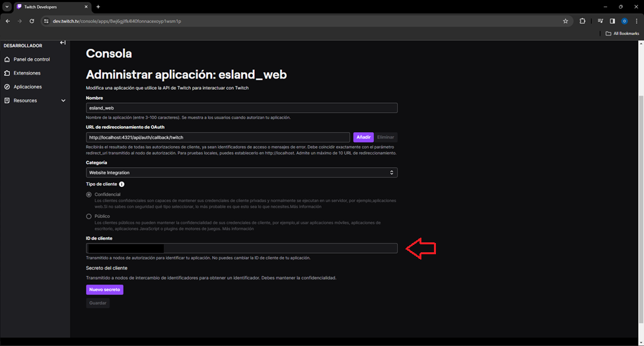Screen dimensions: 644x346
Task: Open Resources sidebar item
Action: (25, 100)
